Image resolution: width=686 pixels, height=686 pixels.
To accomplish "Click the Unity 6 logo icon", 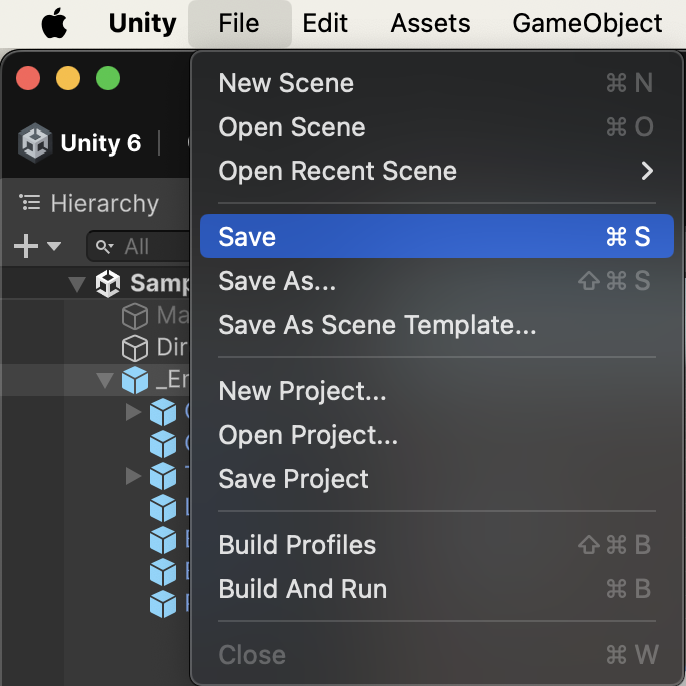I will [x=35, y=143].
